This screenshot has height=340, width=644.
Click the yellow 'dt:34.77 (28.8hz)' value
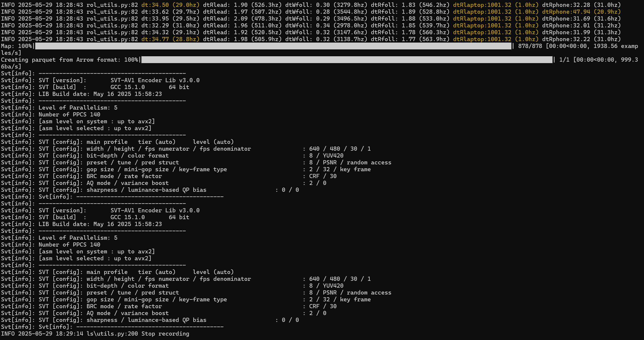(x=170, y=39)
